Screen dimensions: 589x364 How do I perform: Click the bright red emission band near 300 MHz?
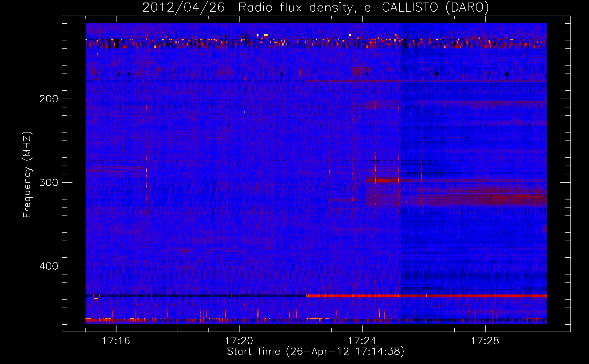pos(383,180)
